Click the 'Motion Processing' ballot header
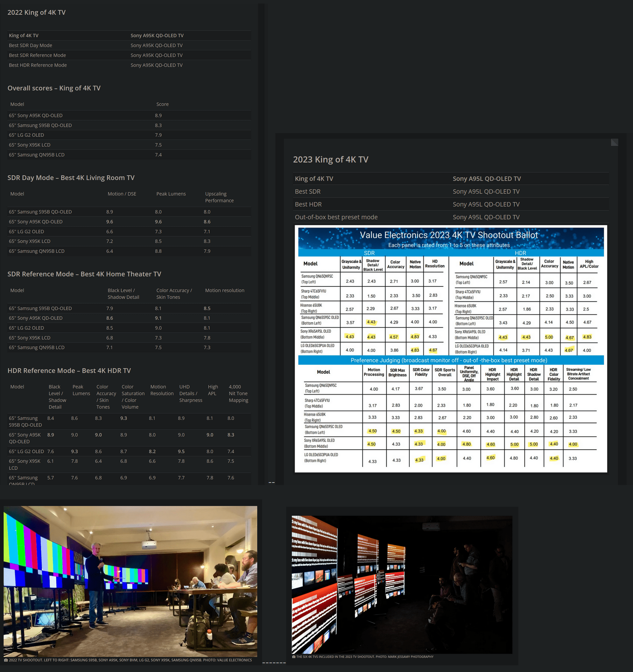 (374, 372)
